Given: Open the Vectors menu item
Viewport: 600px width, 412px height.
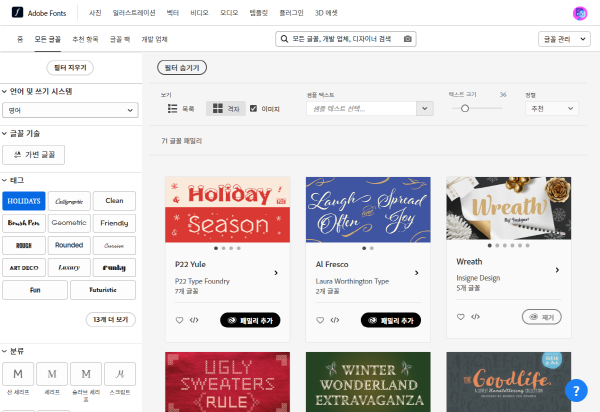Looking at the screenshot, I should point(173,13).
